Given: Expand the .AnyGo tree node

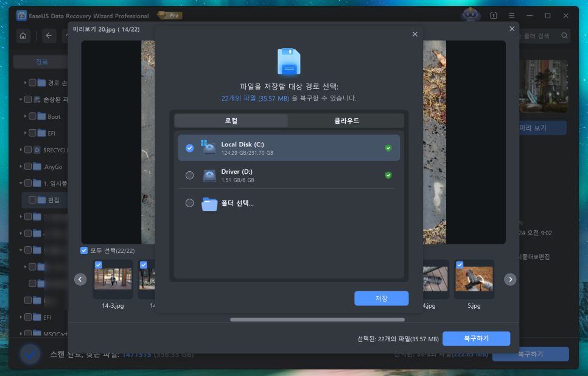Looking at the screenshot, I should (21, 166).
